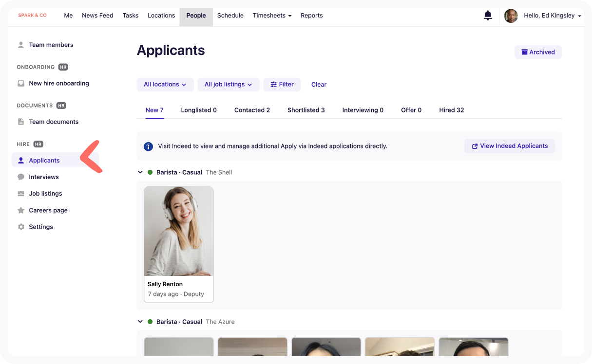Open the All job listings dropdown

pyautogui.click(x=228, y=85)
